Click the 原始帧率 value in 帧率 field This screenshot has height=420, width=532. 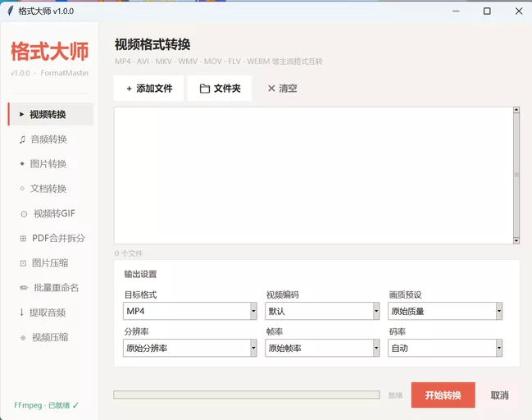[284, 348]
